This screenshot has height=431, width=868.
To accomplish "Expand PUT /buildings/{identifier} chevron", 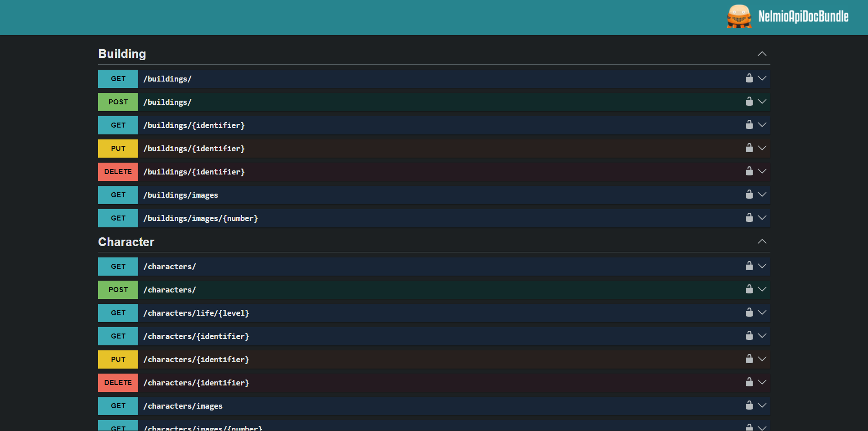I will (x=762, y=148).
